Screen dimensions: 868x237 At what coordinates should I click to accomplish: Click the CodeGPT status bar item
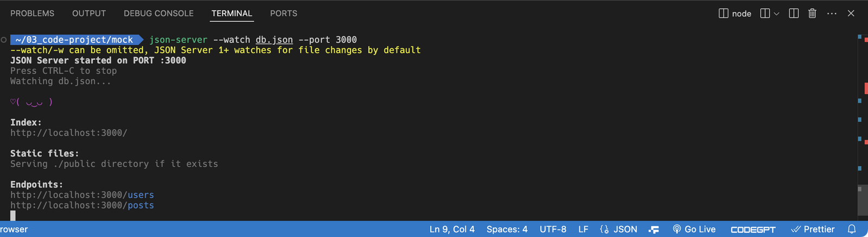[x=753, y=229]
